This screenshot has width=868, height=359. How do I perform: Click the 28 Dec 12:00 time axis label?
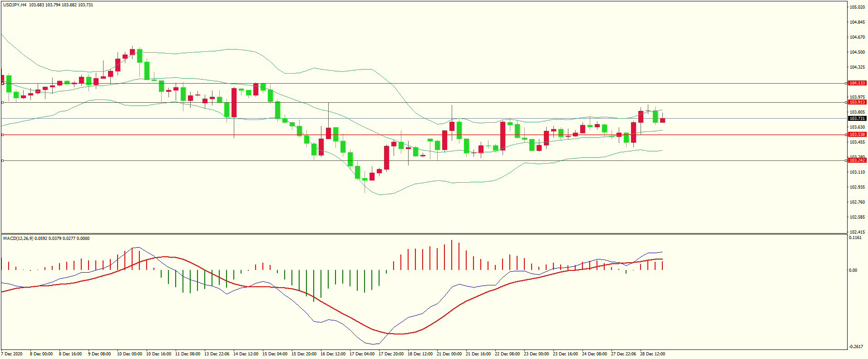652,354
